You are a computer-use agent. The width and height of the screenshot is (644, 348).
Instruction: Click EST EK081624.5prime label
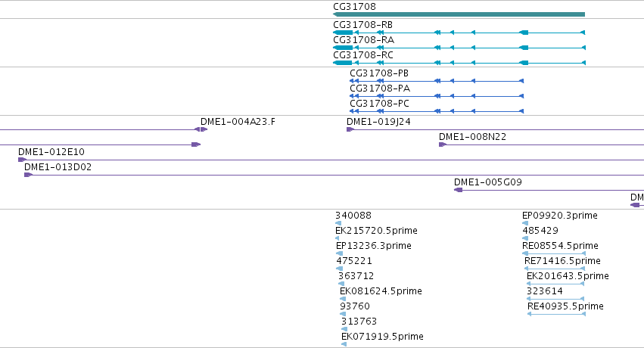tap(381, 292)
